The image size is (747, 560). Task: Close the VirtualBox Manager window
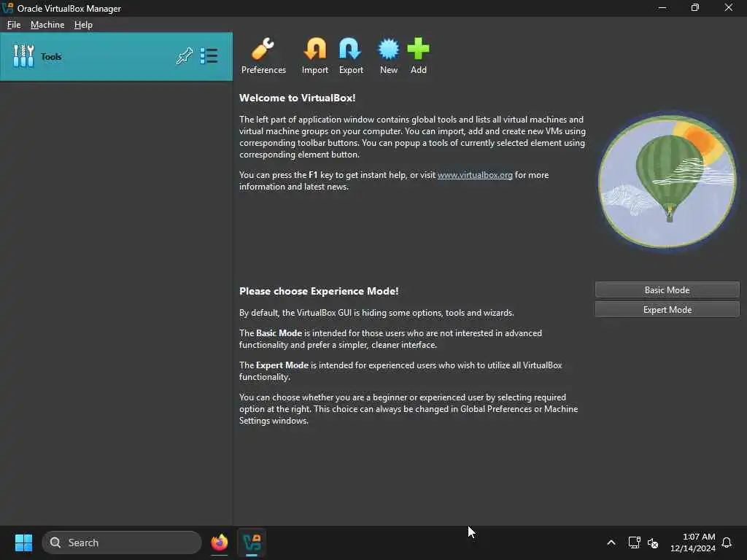coord(729,7)
